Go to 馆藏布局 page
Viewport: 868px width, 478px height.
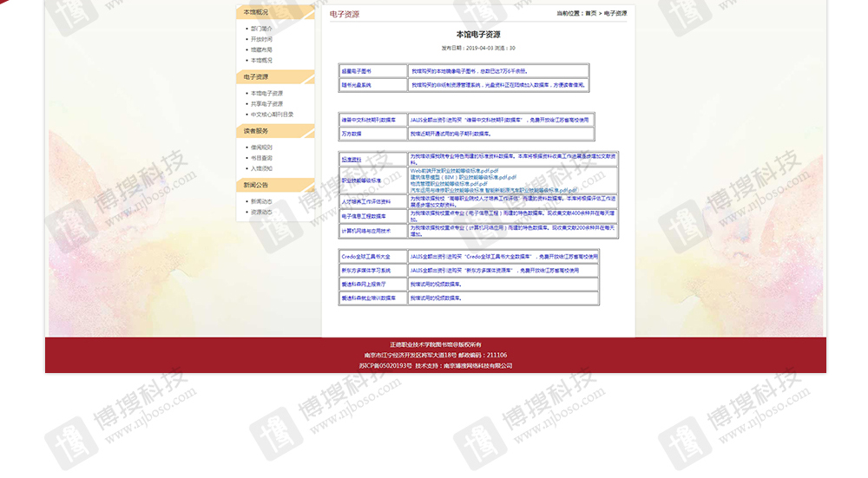[261, 49]
